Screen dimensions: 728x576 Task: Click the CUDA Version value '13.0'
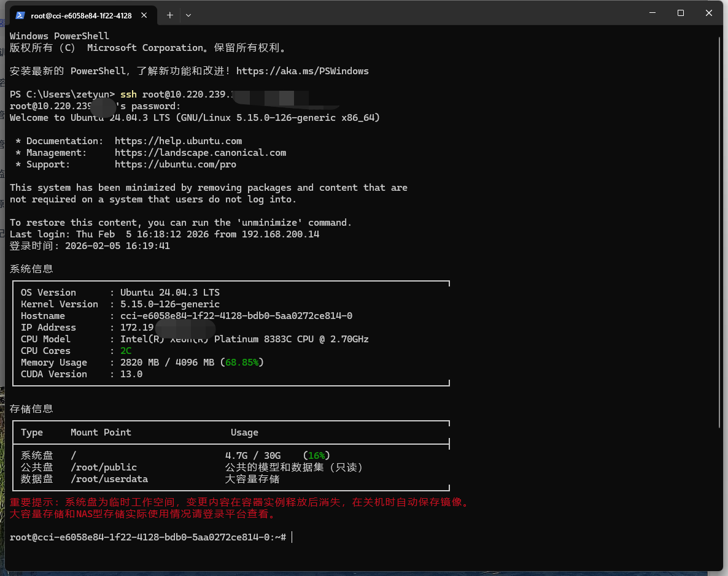click(x=131, y=374)
